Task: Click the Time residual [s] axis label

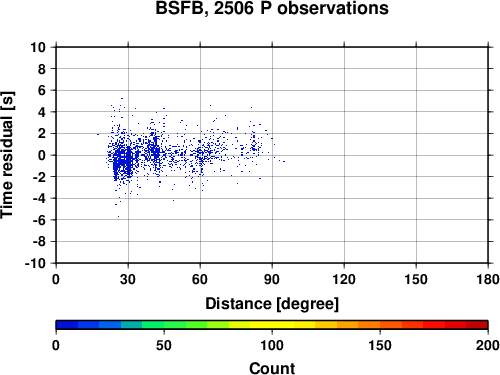Action: [7, 155]
